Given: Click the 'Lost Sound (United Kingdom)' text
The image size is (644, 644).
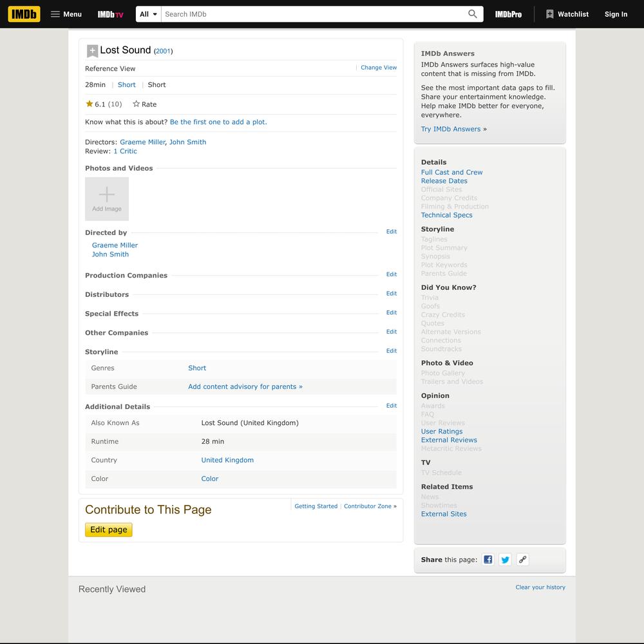Looking at the screenshot, I should point(250,423).
